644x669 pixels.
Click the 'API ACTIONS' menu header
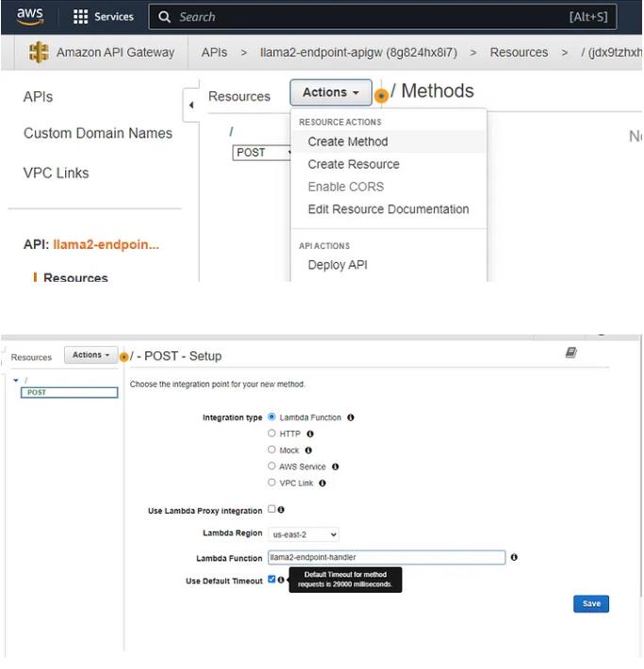324,246
